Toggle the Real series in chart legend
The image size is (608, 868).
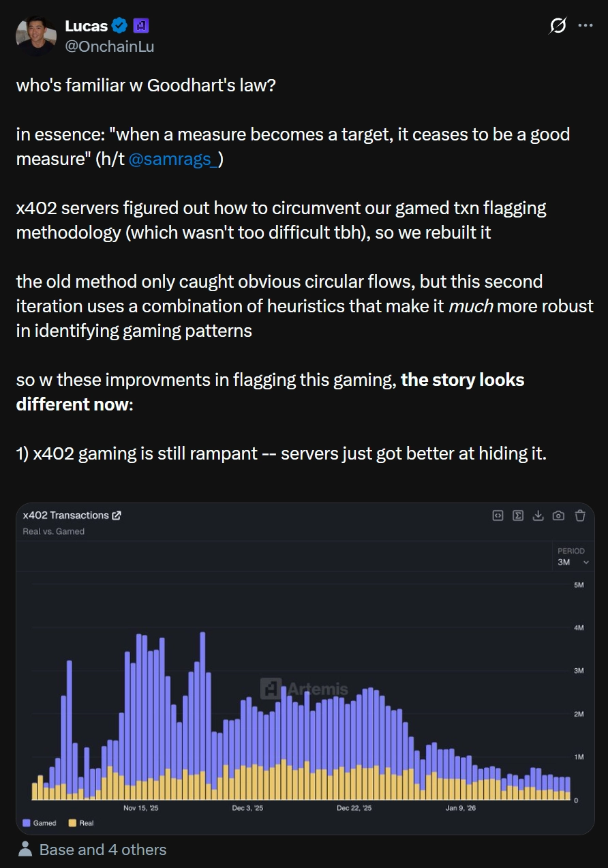pyautogui.click(x=82, y=823)
